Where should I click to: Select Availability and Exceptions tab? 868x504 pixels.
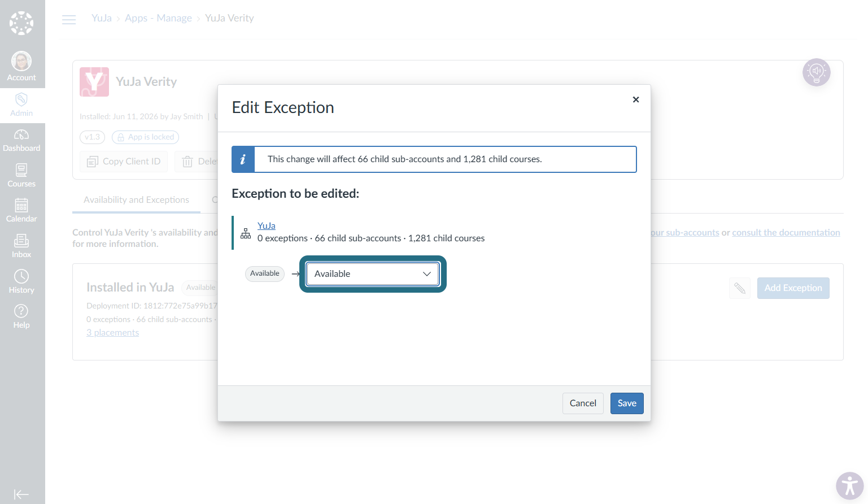click(x=136, y=200)
